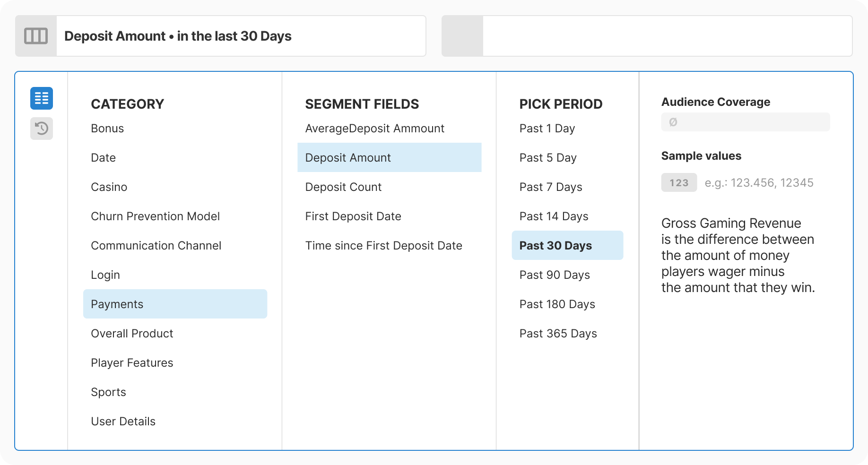Select the Past 90 Days period option

click(554, 275)
